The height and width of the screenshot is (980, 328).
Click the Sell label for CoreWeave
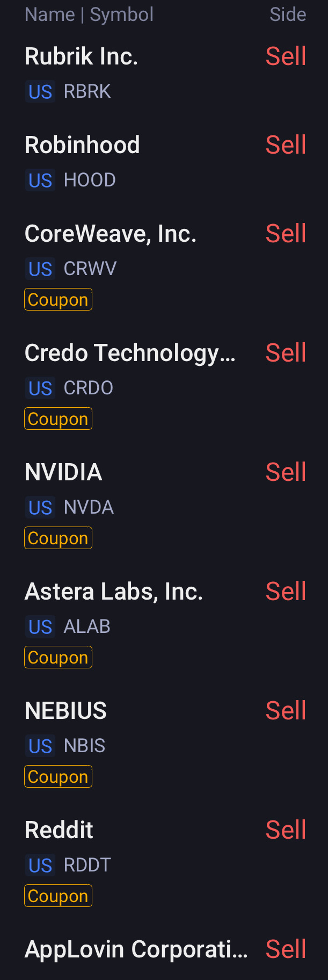tap(286, 234)
